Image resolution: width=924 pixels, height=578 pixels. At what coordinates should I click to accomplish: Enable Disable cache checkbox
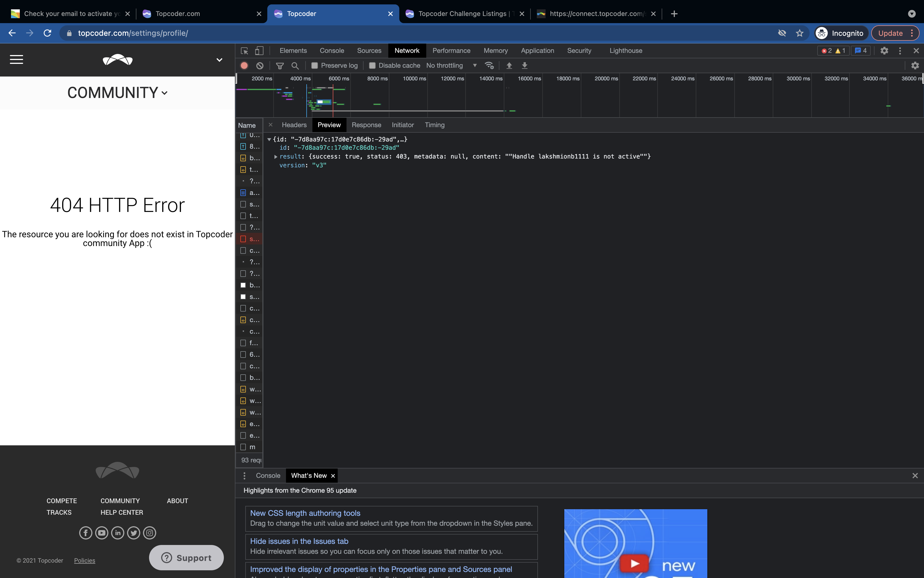point(372,66)
